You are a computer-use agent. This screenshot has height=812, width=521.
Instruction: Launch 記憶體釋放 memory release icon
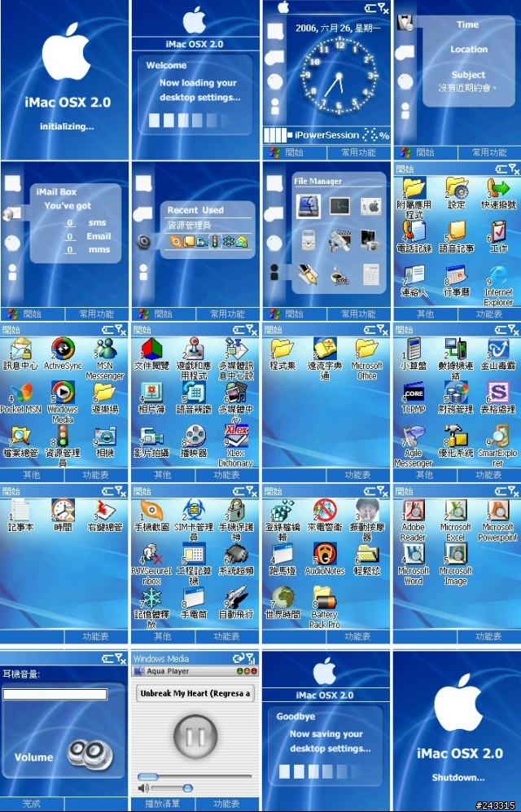(x=151, y=598)
